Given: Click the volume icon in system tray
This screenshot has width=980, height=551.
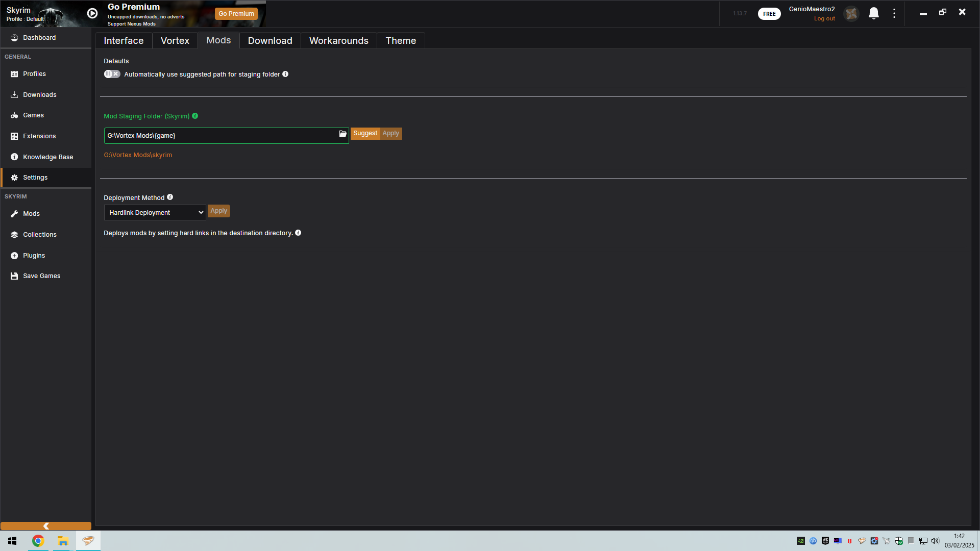Looking at the screenshot, I should pyautogui.click(x=935, y=541).
